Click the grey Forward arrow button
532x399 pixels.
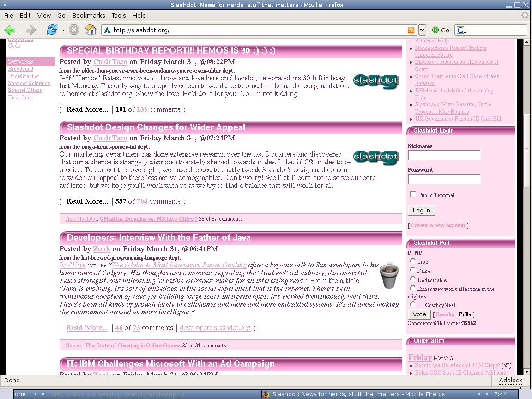coord(31,30)
